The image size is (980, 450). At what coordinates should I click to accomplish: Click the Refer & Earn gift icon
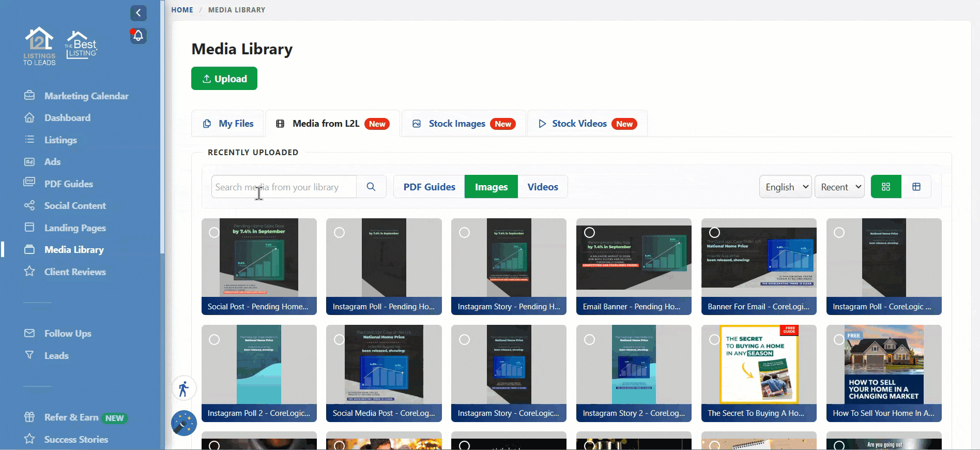[29, 417]
